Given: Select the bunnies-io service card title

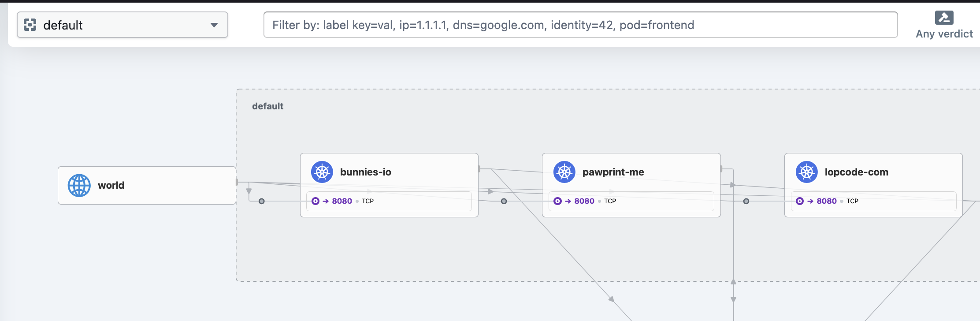Looking at the screenshot, I should click(365, 172).
